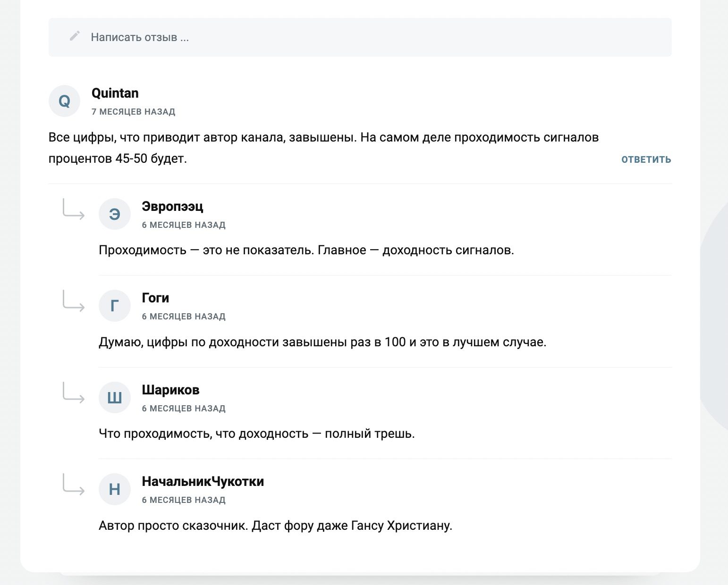This screenshot has width=728, height=585.
Task: Click the "Э" avatar of Европээц
Action: click(x=114, y=214)
